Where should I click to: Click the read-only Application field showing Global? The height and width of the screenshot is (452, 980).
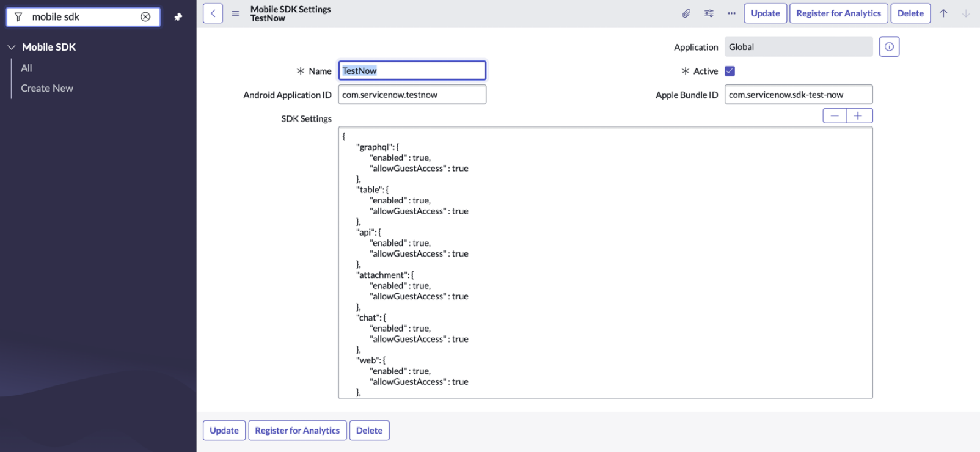(799, 47)
